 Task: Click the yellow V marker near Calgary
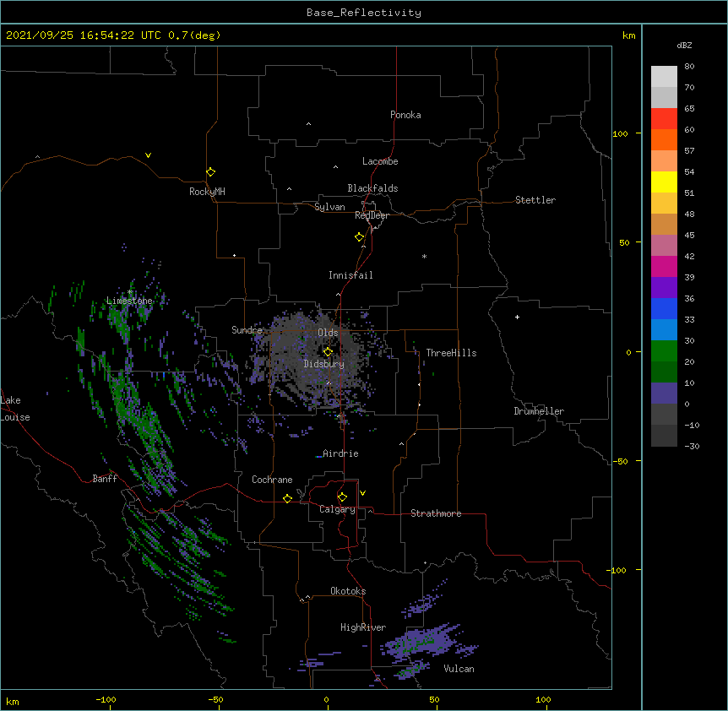tap(362, 493)
